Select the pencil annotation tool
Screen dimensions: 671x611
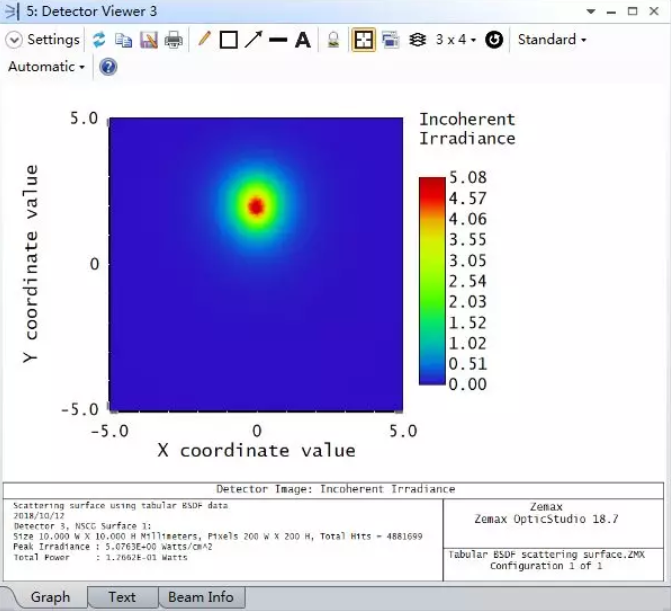(204, 40)
